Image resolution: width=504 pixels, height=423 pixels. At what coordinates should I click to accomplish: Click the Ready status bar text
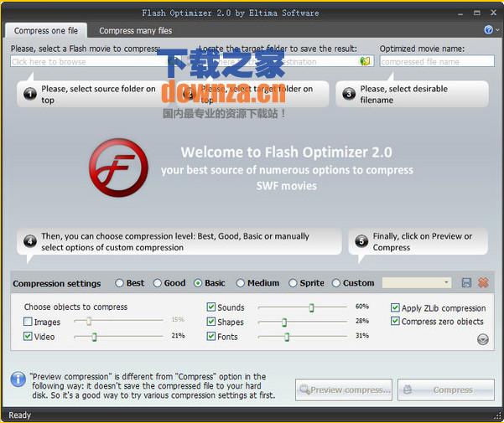[x=19, y=415]
